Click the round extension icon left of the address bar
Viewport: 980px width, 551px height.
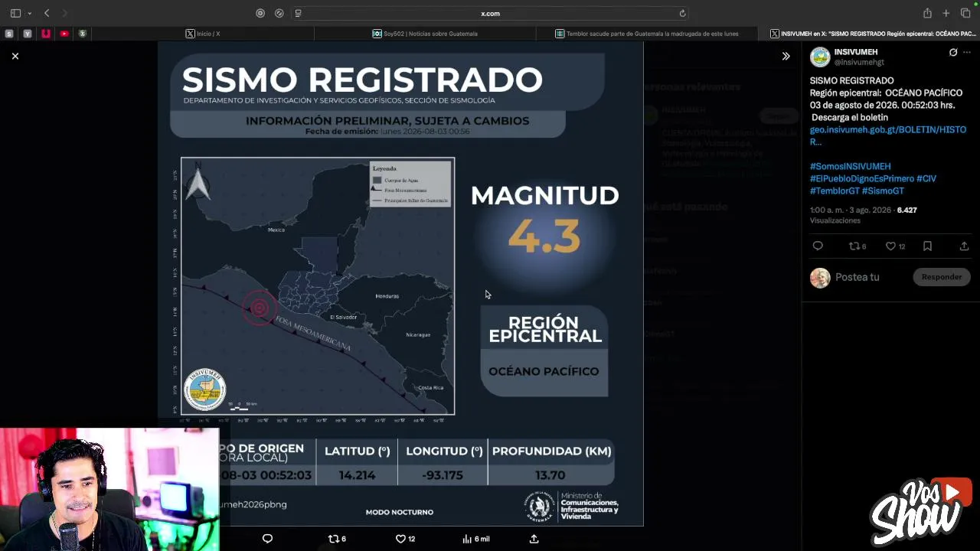(260, 13)
